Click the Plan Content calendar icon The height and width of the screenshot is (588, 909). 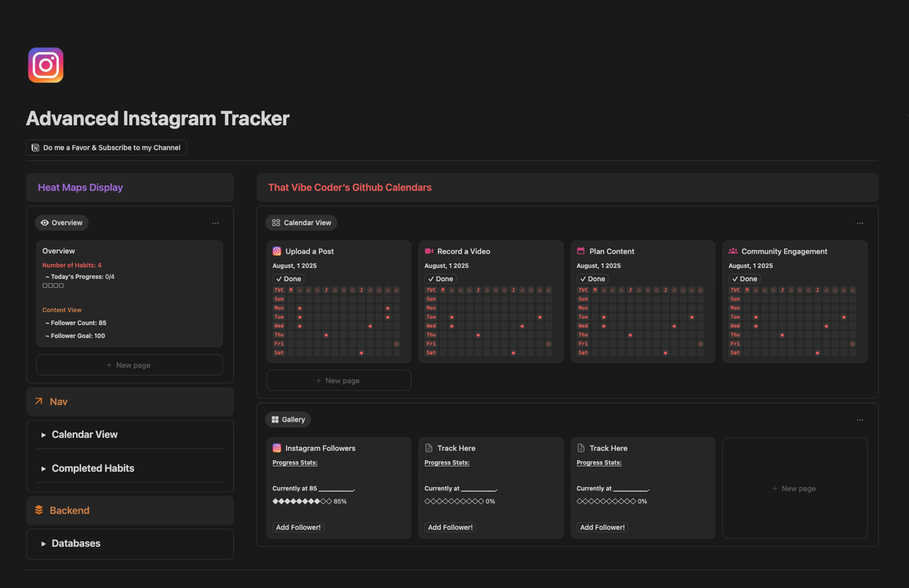point(581,251)
